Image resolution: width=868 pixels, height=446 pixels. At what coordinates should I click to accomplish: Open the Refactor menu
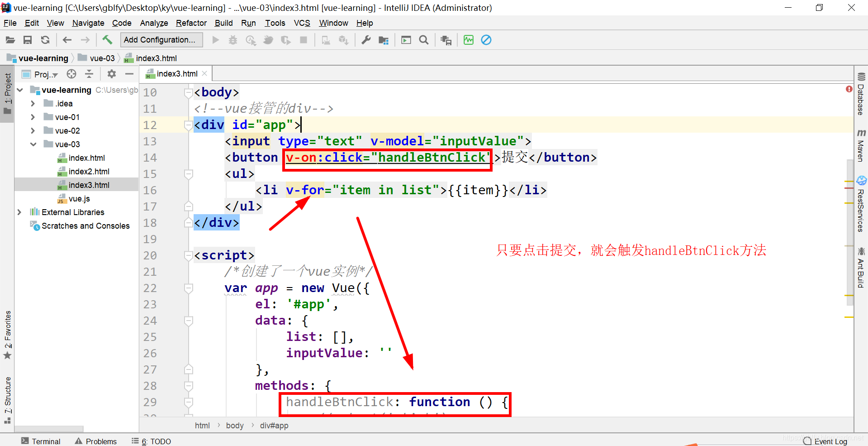point(191,23)
